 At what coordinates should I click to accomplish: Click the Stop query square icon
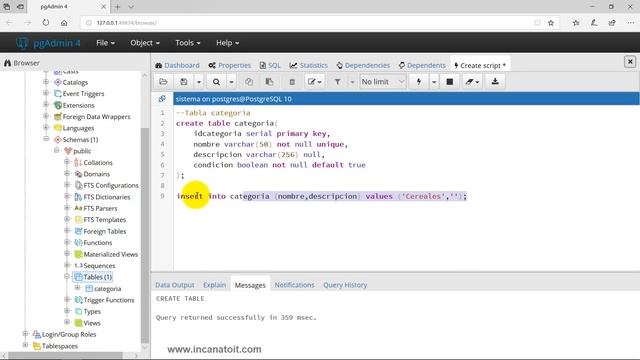(449, 82)
